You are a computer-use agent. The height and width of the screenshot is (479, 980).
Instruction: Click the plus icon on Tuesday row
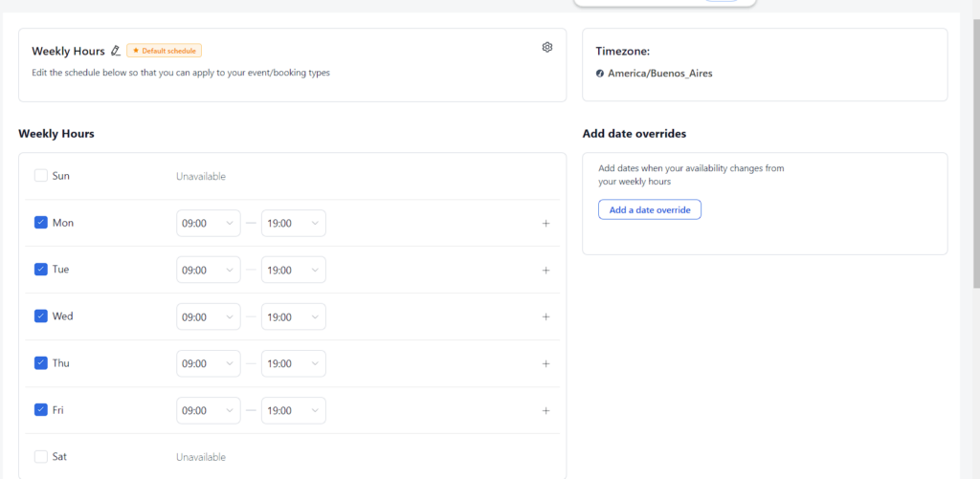click(546, 271)
